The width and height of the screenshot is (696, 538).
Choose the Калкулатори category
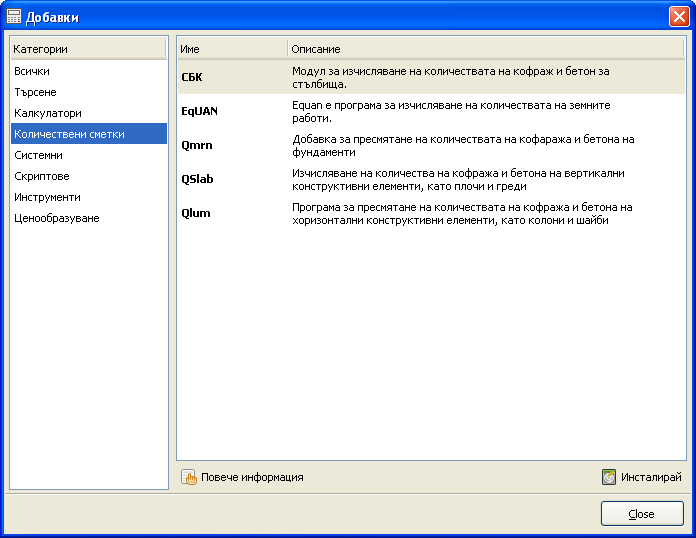(x=48, y=113)
